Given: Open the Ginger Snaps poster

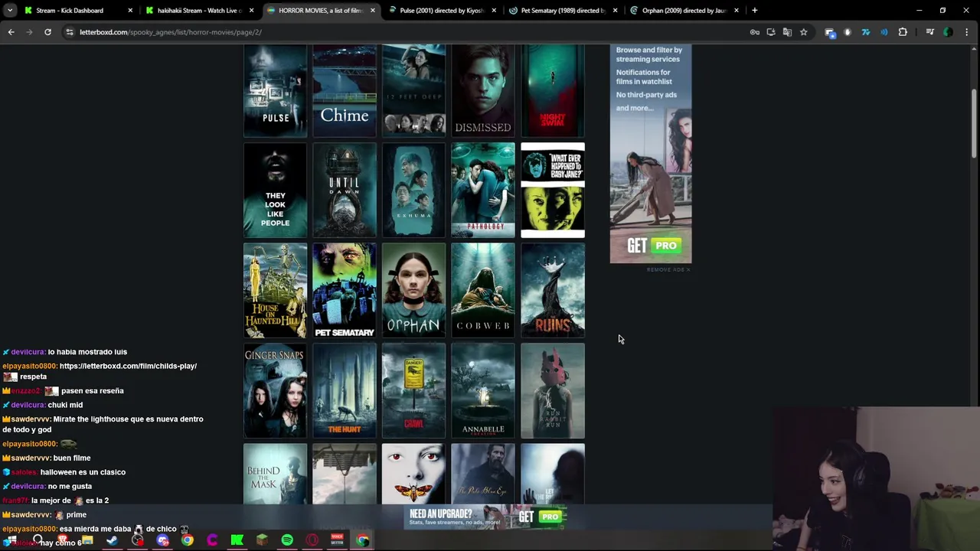Looking at the screenshot, I should (x=275, y=390).
